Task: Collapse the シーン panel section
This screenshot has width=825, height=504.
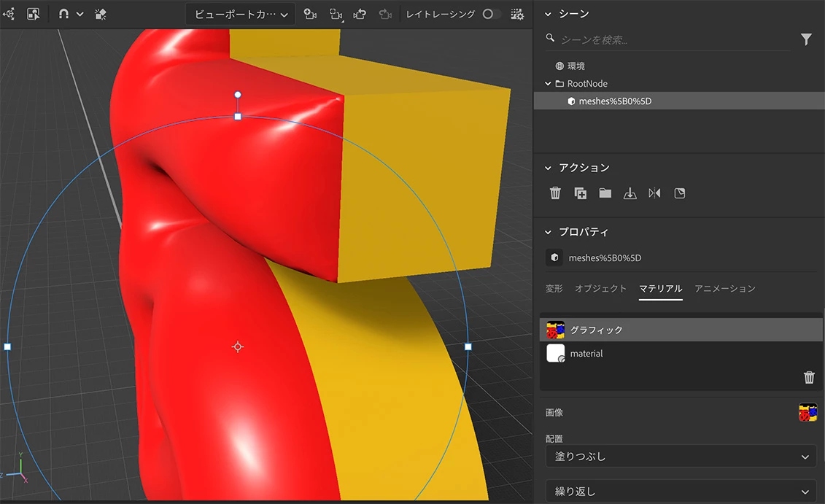Action: pos(548,14)
